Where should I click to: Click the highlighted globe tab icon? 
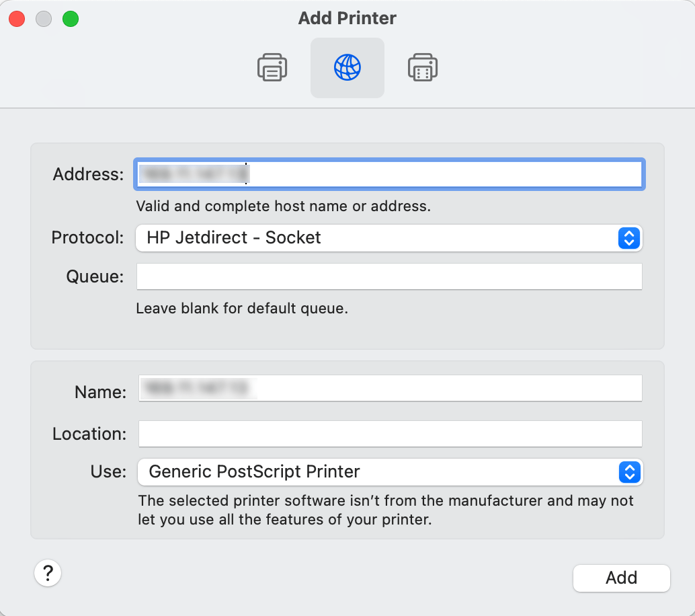(x=347, y=67)
